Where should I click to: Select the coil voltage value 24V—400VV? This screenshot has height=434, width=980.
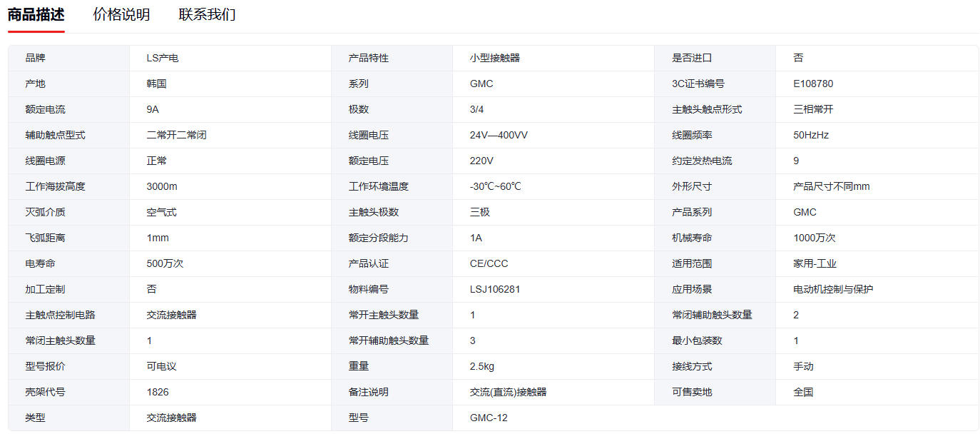(499, 135)
